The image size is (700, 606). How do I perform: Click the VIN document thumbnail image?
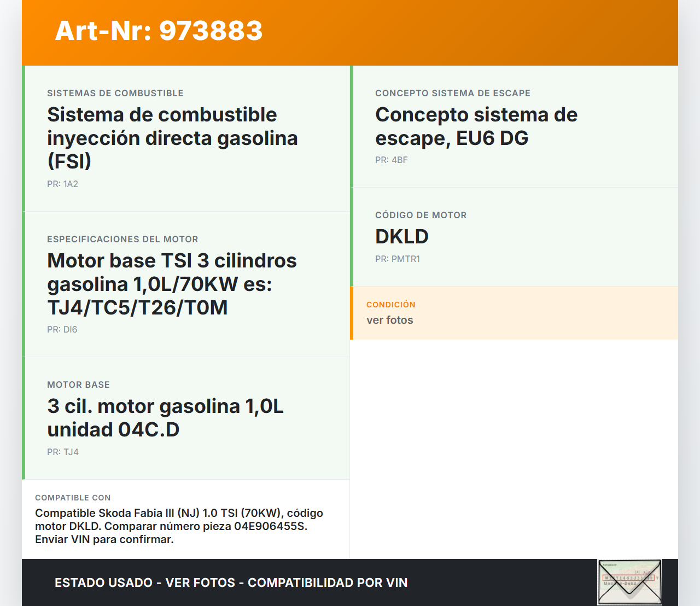[x=629, y=582]
